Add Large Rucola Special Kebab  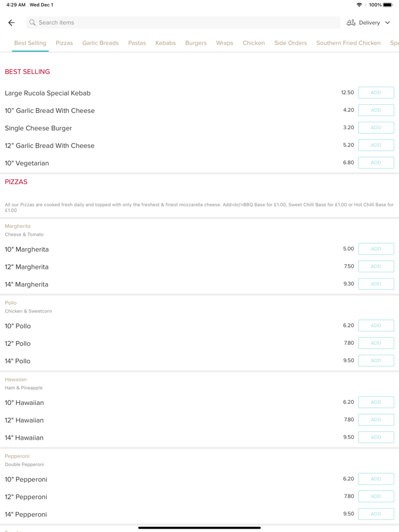pos(376,93)
